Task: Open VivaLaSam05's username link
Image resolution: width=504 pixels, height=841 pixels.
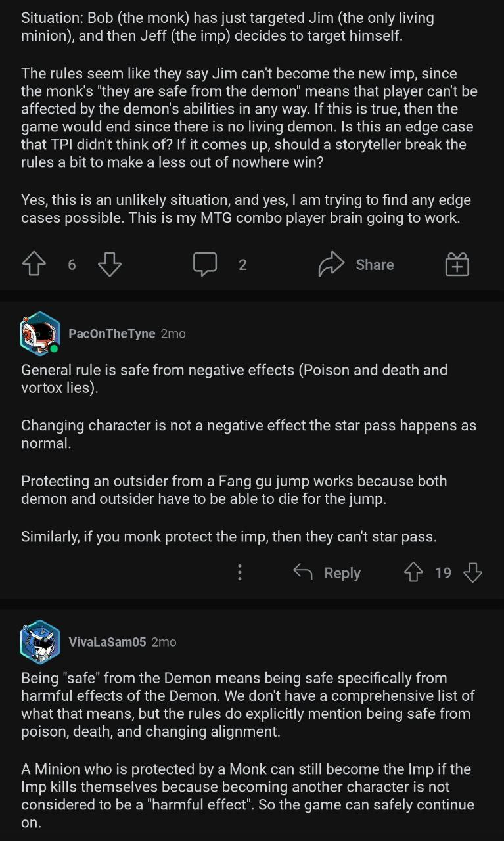Action: 107,642
